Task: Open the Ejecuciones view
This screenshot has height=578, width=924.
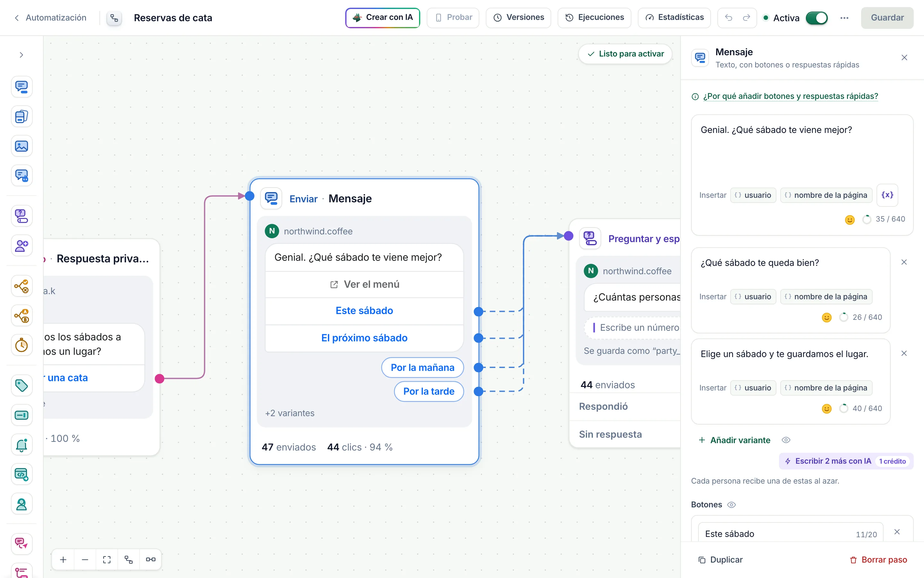Action: coord(594,18)
